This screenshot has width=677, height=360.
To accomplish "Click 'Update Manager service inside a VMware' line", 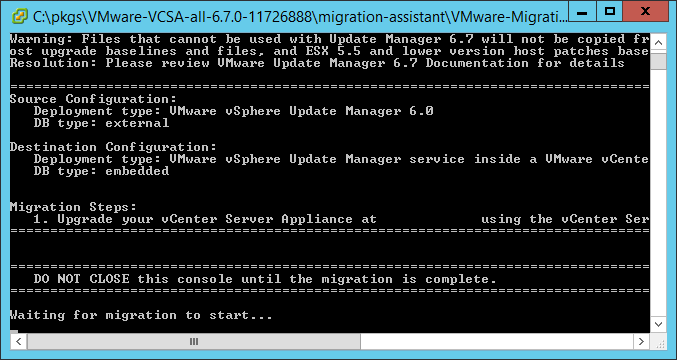I will 341,159.
